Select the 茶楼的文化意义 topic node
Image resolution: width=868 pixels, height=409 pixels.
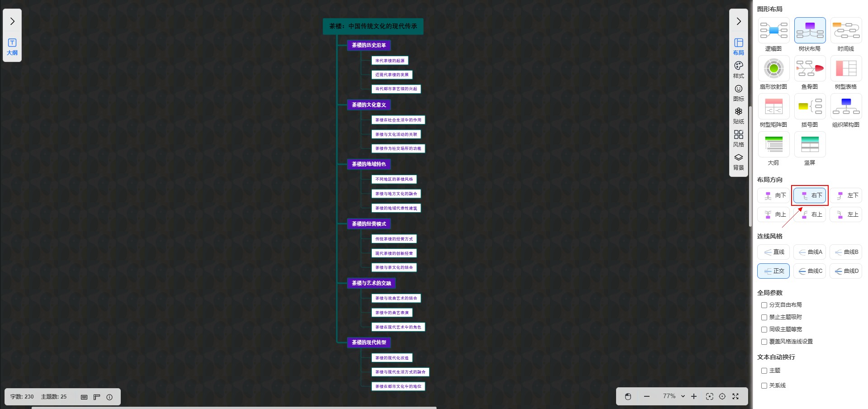tap(369, 105)
